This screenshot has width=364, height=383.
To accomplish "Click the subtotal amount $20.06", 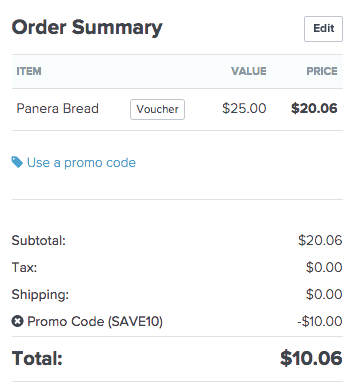I will (x=320, y=240).
